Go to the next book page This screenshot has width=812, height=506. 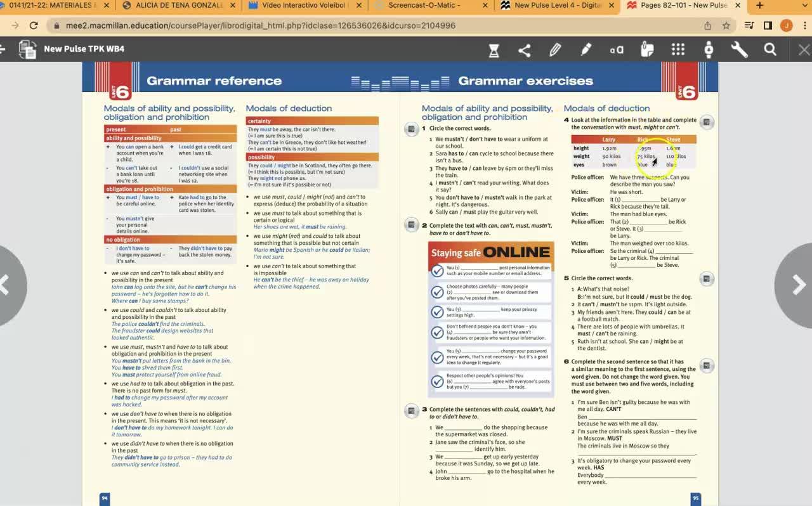tap(794, 285)
